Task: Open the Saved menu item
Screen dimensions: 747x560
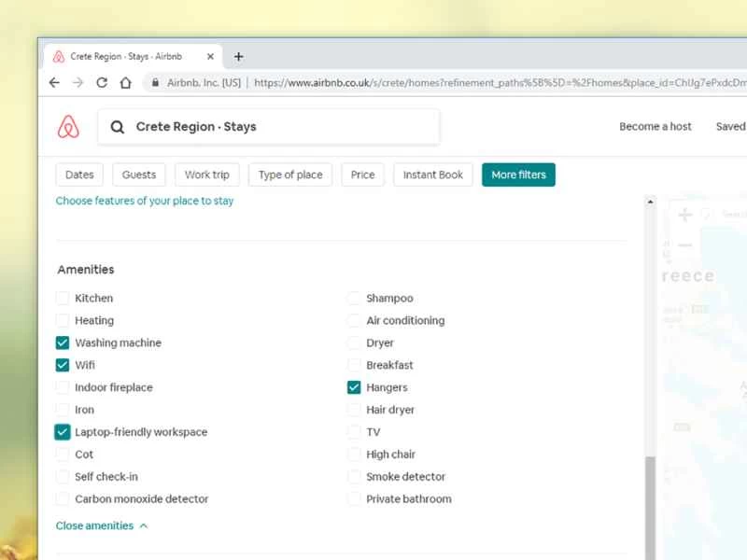Action: click(x=730, y=127)
